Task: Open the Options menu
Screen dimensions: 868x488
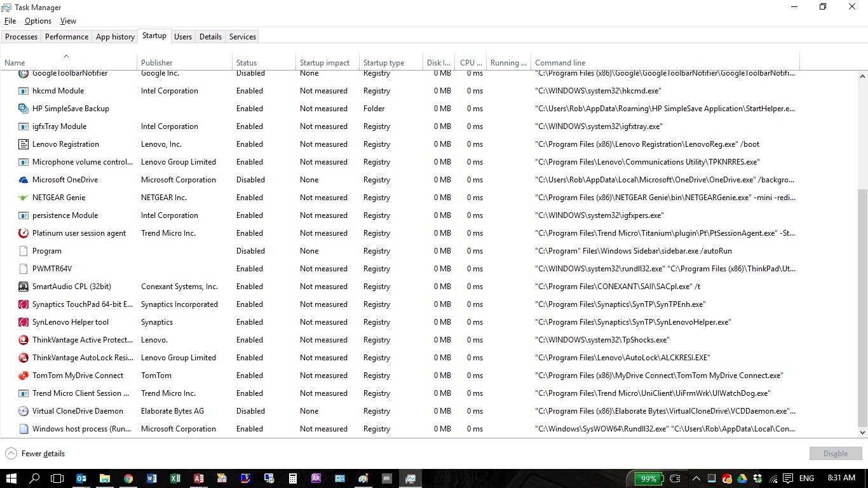Action: point(38,21)
